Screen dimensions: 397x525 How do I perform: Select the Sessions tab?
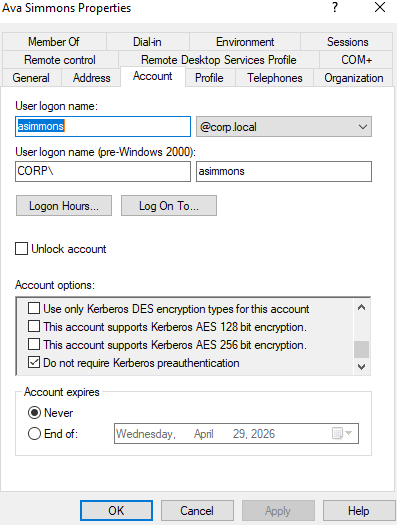tap(347, 42)
